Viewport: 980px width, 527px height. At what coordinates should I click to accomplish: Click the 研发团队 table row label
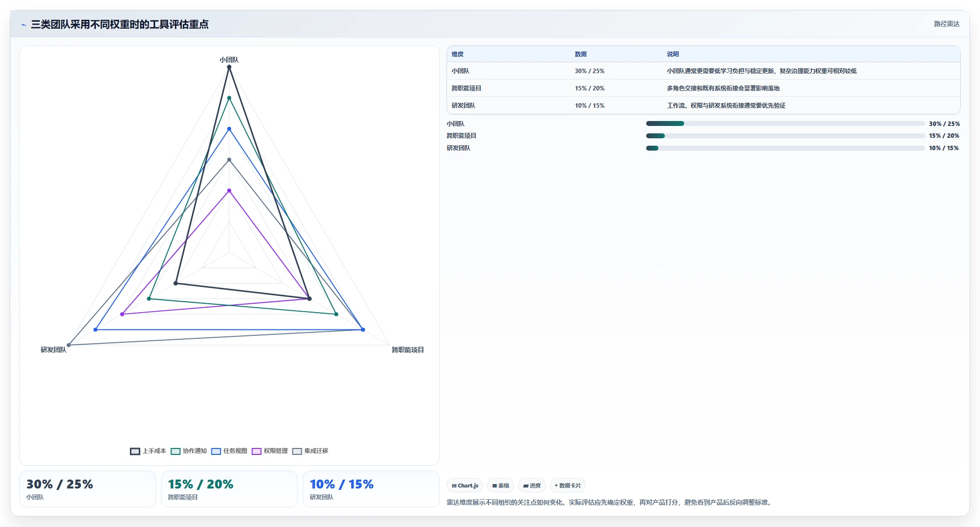(x=463, y=106)
